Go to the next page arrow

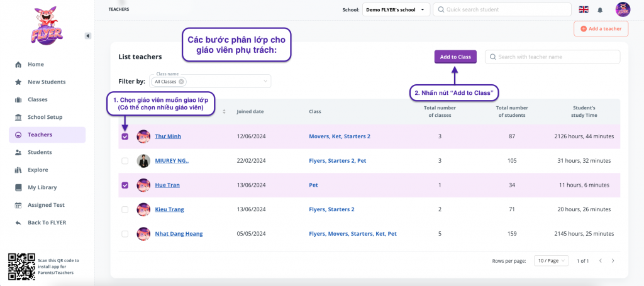[x=613, y=260]
